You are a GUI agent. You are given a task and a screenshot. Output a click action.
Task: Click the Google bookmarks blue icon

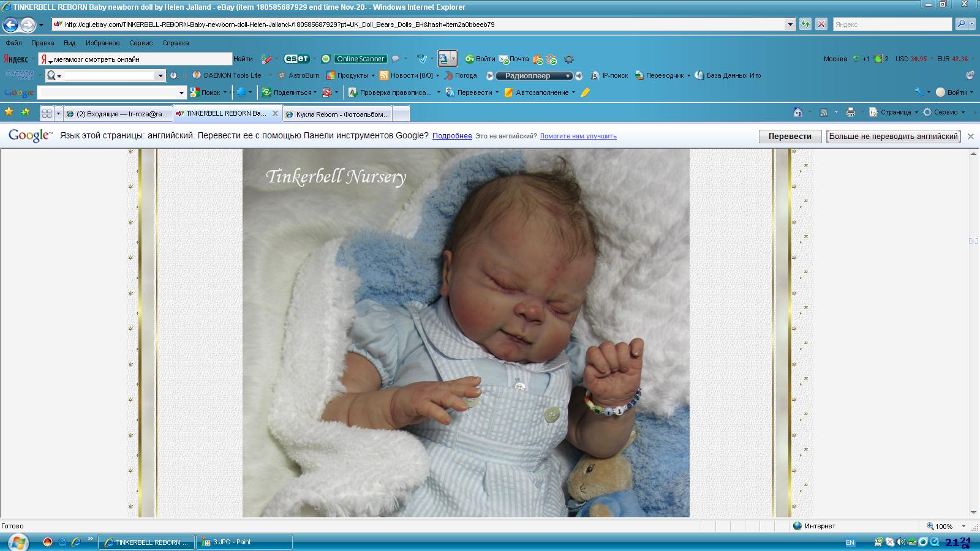242,92
